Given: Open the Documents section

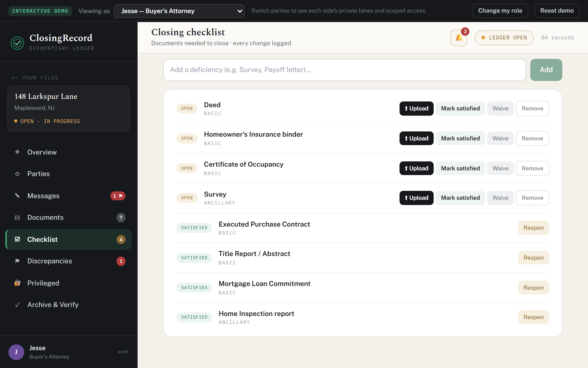Looking at the screenshot, I should pyautogui.click(x=69, y=217).
